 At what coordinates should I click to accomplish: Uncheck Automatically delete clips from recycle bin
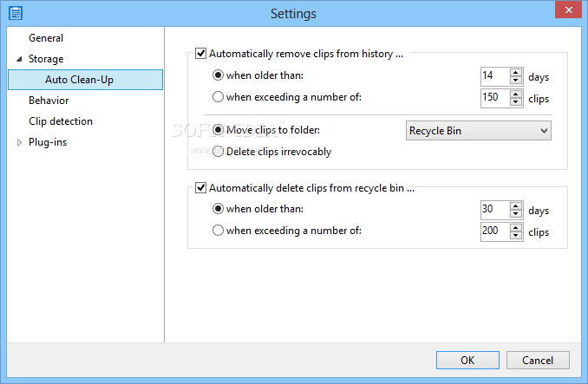pos(200,188)
